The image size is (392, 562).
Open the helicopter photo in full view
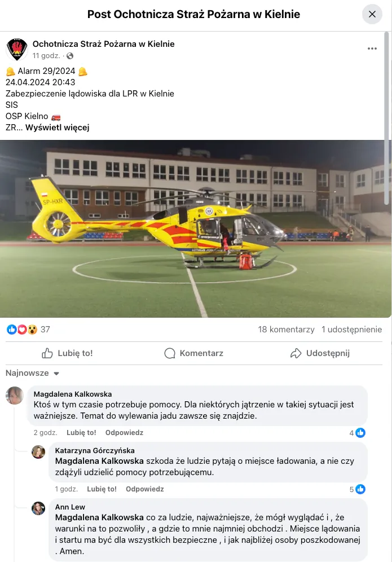(196, 229)
